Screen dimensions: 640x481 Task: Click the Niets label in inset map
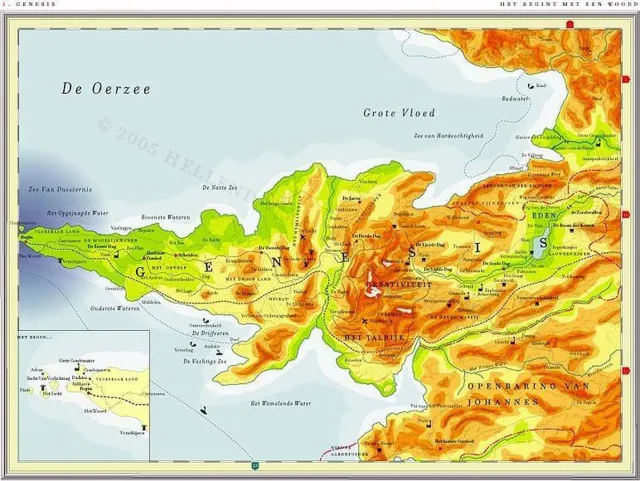[x=25, y=390]
